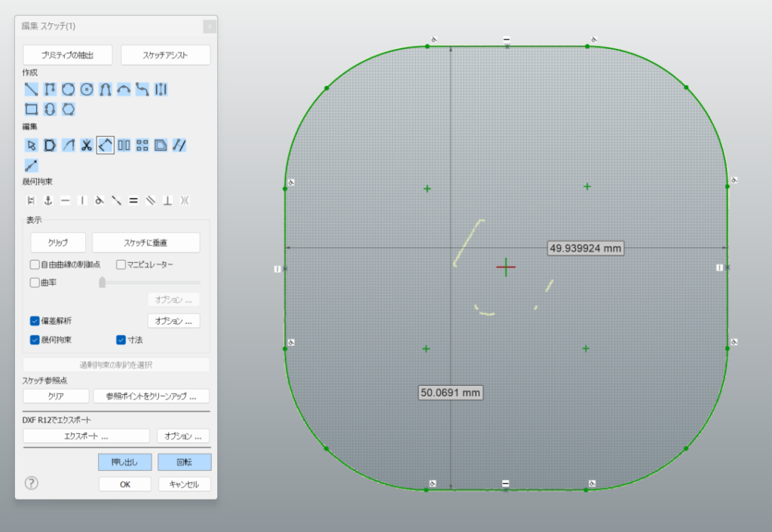Open オプション ... next to 偏差解析
Screen dimensions: 772x532
pyautogui.click(x=173, y=321)
